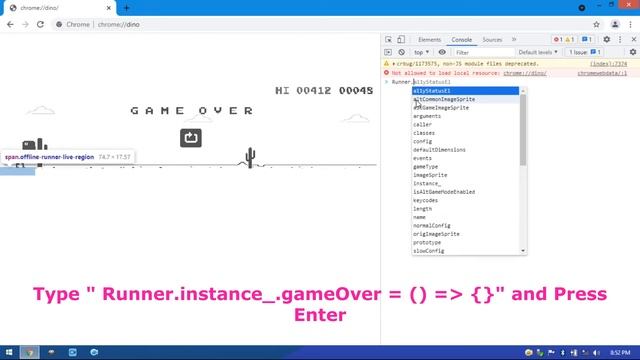Screen dimensions: 640x360
Task: Pick length suggestion
Action: click(465, 209)
